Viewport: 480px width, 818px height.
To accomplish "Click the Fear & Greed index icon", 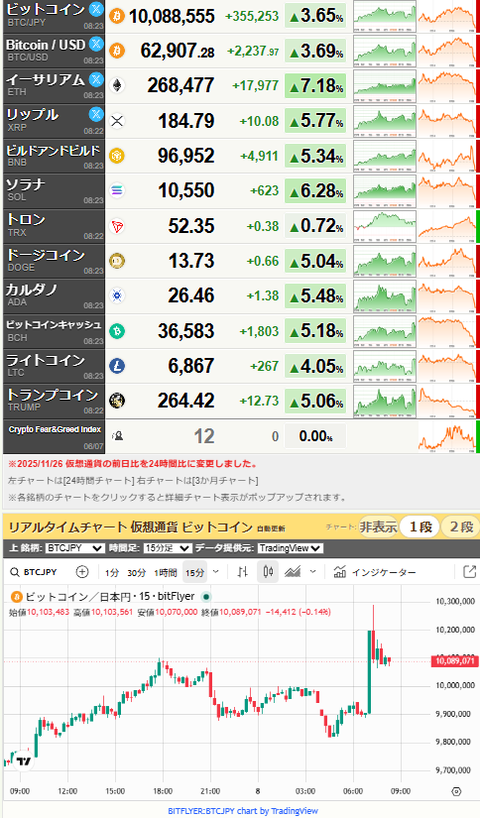I will pos(118,436).
